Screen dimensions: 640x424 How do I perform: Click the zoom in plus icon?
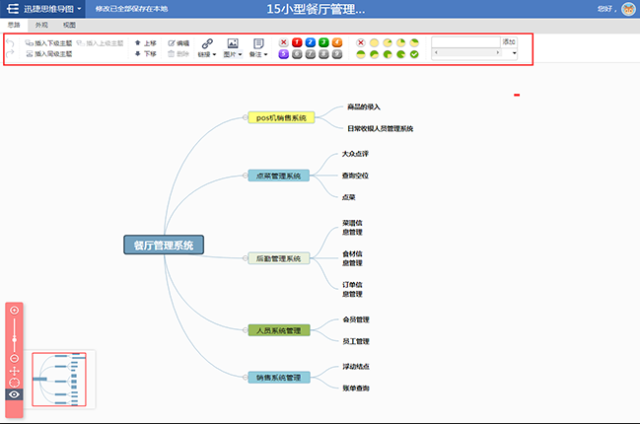pyautogui.click(x=14, y=311)
